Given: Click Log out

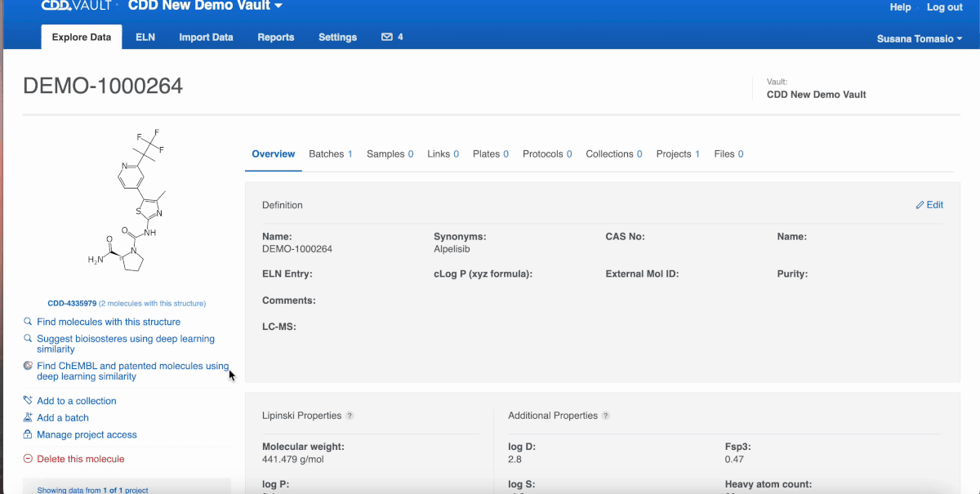Looking at the screenshot, I should pos(945,7).
